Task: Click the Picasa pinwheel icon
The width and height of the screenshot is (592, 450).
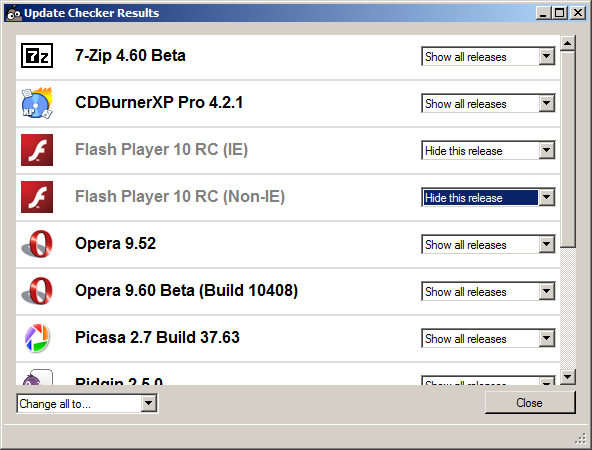Action: click(37, 338)
